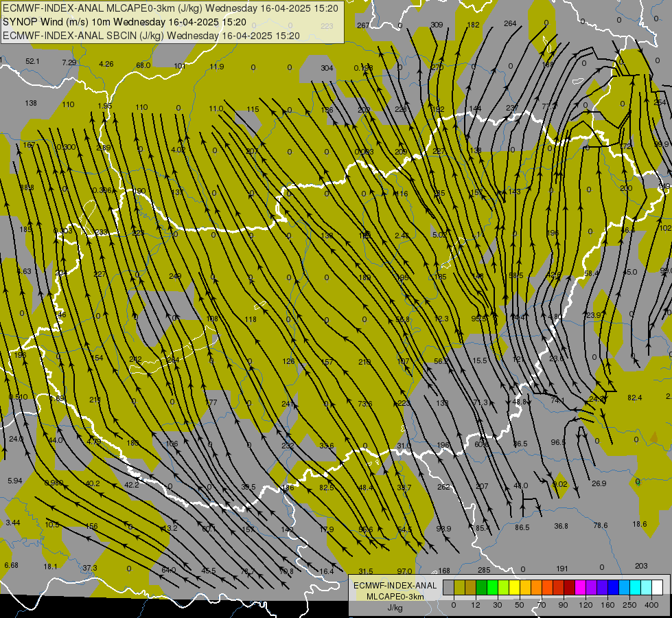Screen dimensions: 672x618
Task: Select the pure blue legend swatch
Action: (x=613, y=587)
